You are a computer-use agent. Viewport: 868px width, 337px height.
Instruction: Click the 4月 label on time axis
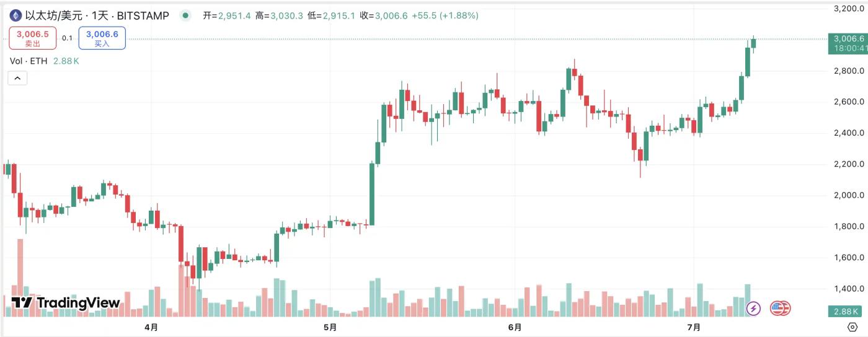click(150, 327)
